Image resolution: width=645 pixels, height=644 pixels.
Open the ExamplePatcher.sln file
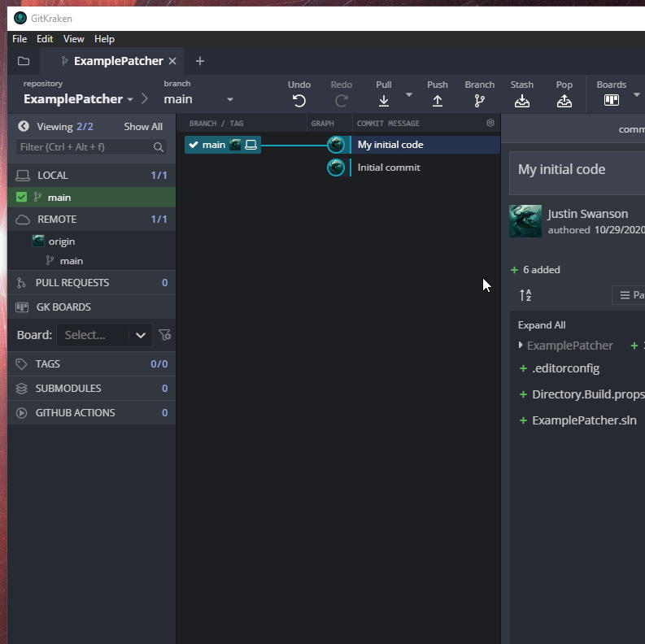pyautogui.click(x=584, y=420)
